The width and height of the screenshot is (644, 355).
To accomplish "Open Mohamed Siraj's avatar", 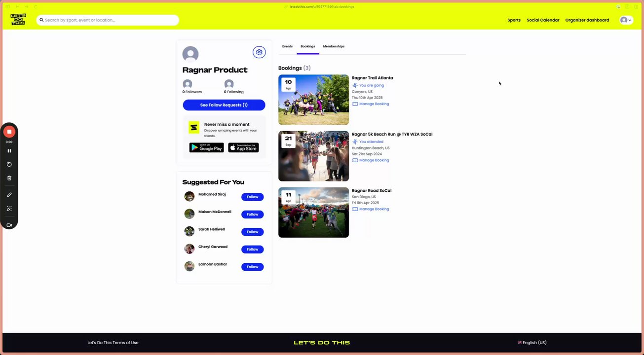I will click(189, 197).
